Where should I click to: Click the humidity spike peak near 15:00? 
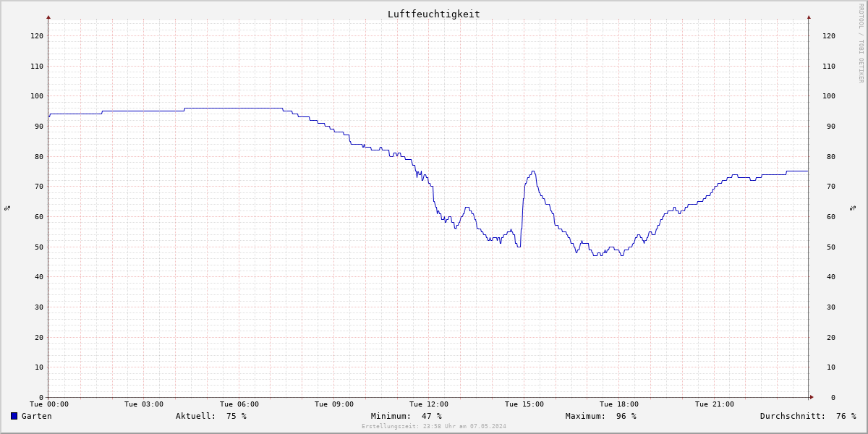pos(533,171)
